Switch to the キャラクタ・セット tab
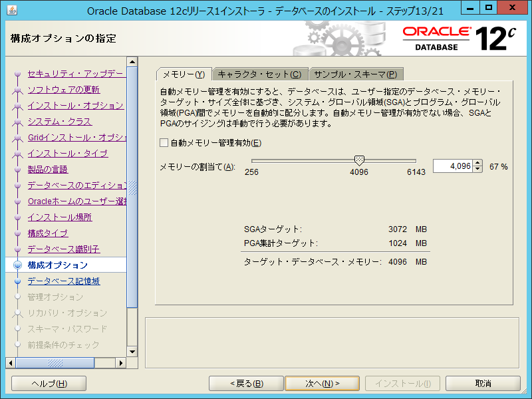This screenshot has height=399, width=532. (x=259, y=74)
